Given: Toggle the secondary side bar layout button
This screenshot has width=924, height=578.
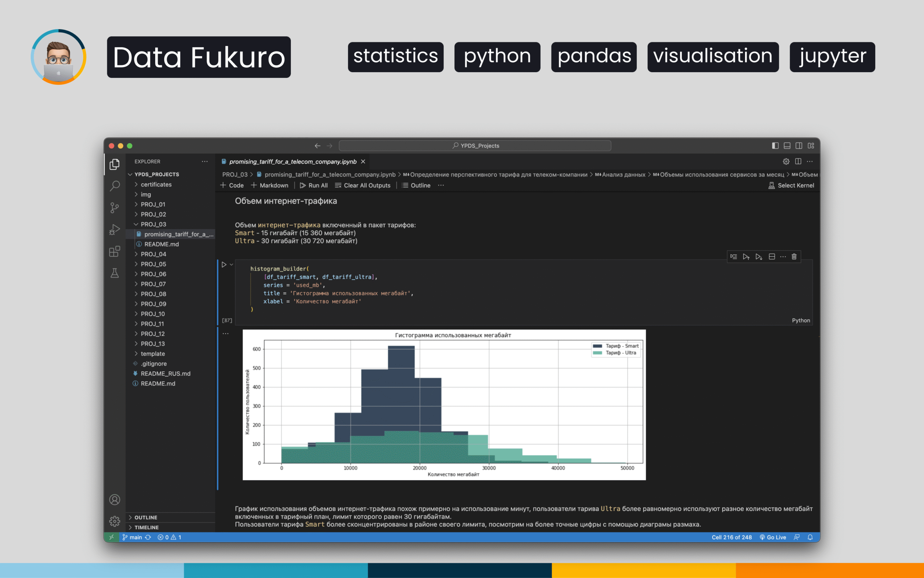Looking at the screenshot, I should (x=798, y=146).
